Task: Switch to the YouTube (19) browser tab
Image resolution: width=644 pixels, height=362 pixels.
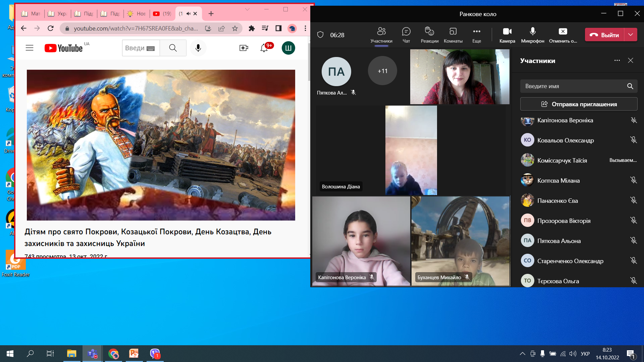Action: (163, 14)
